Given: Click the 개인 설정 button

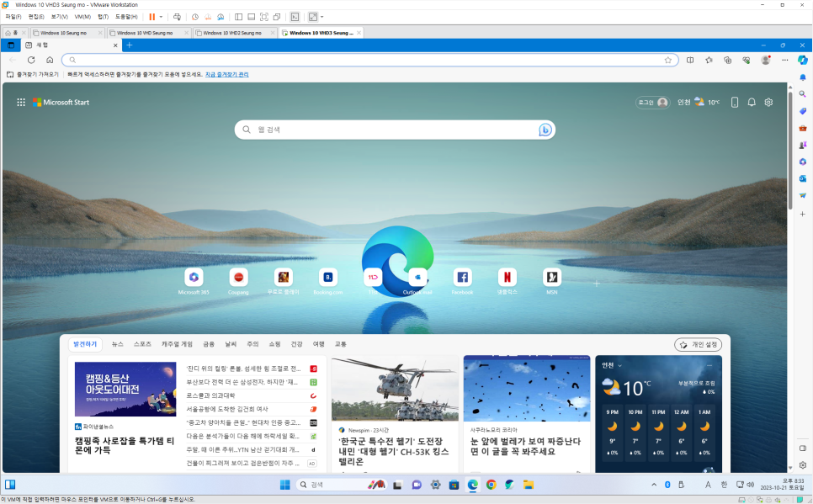Looking at the screenshot, I should click(698, 344).
